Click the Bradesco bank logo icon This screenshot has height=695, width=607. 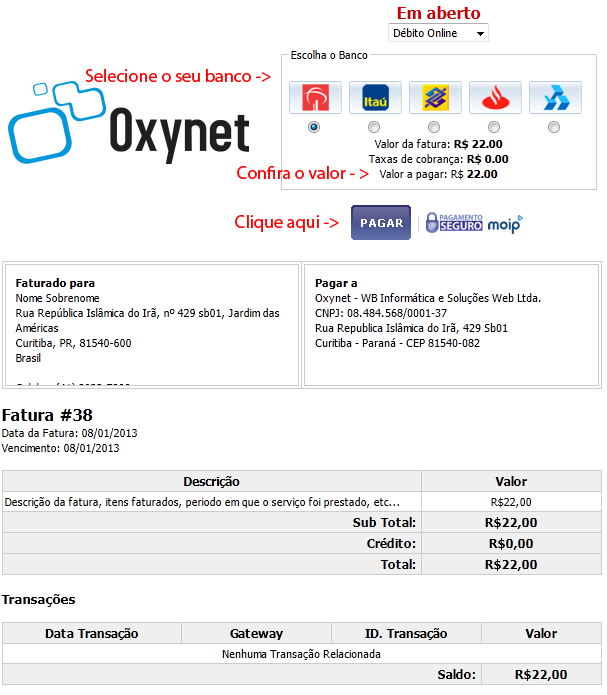tap(315, 98)
